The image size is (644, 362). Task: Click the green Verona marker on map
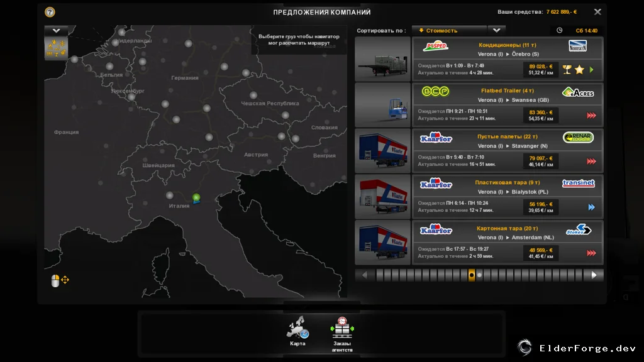click(196, 199)
